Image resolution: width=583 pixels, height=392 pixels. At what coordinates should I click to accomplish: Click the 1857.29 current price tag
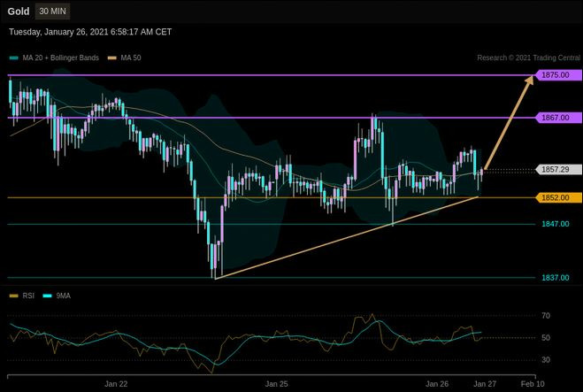[558, 170]
